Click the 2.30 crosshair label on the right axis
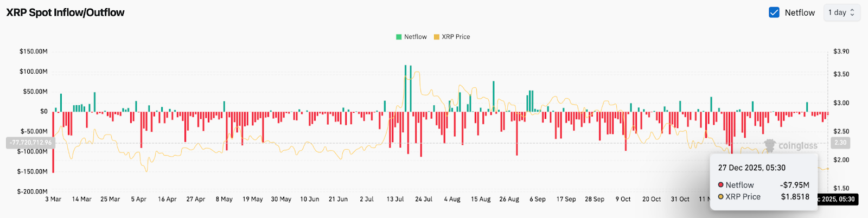Viewport: 868px width, 218px height. click(840, 143)
